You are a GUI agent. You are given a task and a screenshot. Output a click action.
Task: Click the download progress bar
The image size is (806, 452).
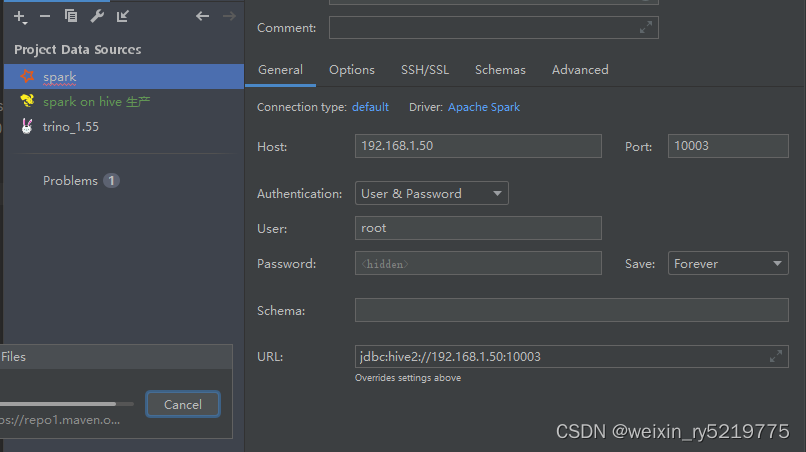(67, 404)
